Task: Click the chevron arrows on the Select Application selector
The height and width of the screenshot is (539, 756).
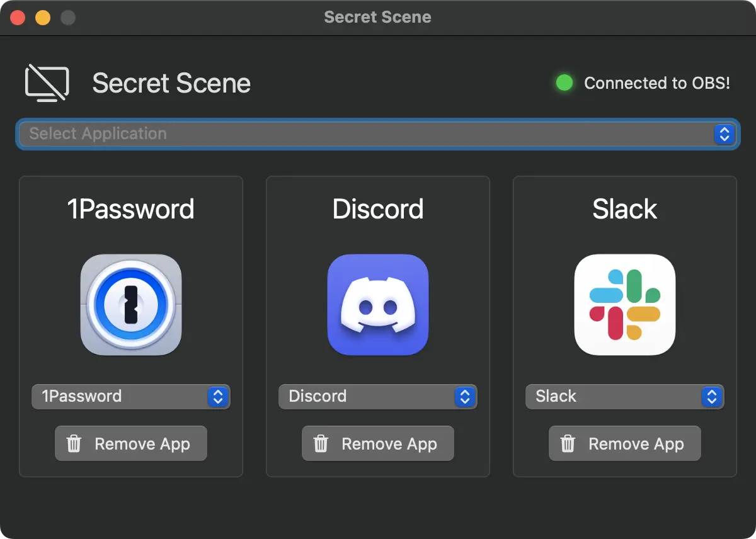Action: coord(724,133)
